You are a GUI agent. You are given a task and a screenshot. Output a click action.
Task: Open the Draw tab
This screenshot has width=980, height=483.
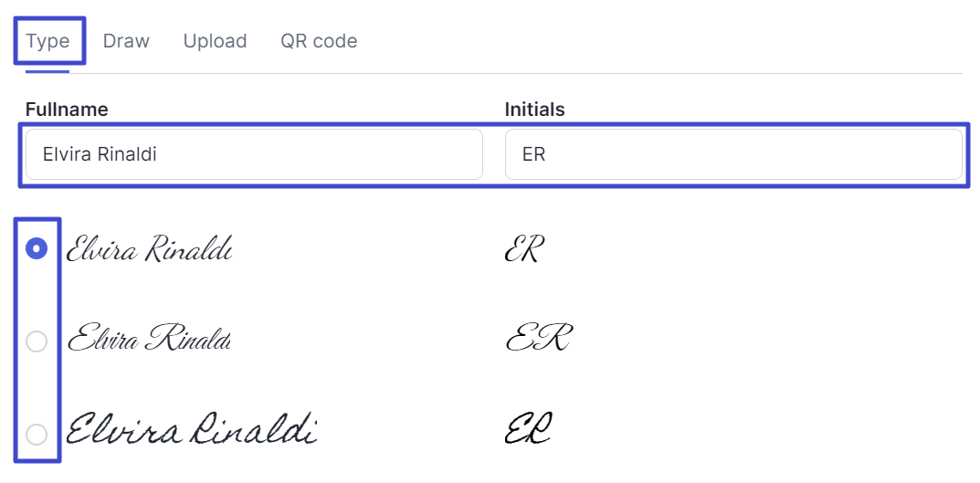(x=126, y=41)
